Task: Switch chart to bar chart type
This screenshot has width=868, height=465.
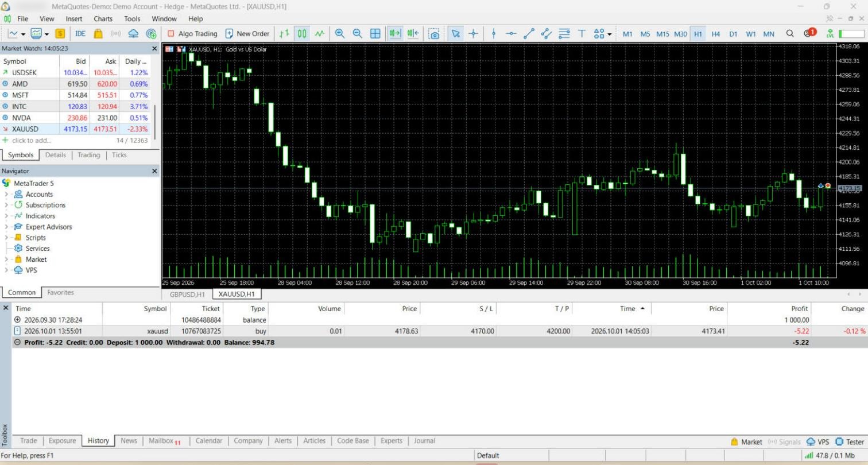Action: pyautogui.click(x=285, y=33)
